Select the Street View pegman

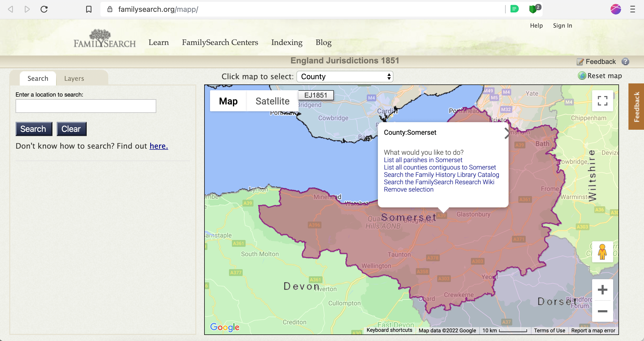[x=602, y=252]
